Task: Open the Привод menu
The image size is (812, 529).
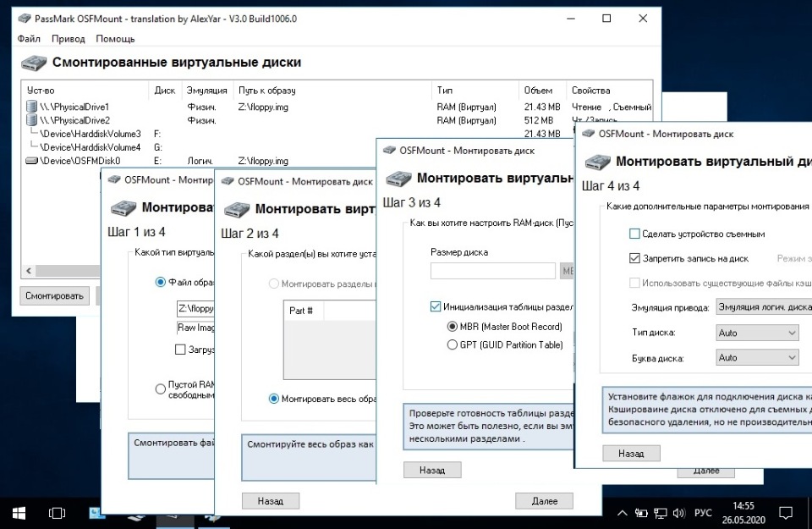Action: [68, 39]
